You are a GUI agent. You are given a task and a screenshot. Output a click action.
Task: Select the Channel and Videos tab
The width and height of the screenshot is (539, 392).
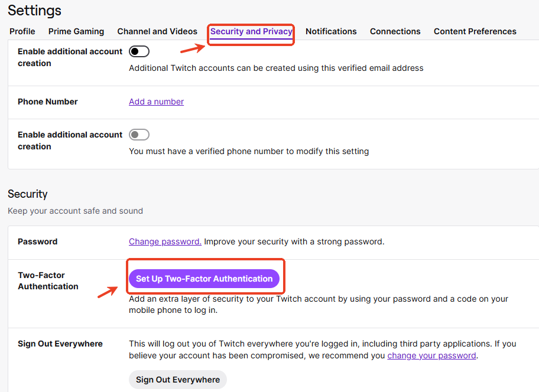pyautogui.click(x=157, y=31)
